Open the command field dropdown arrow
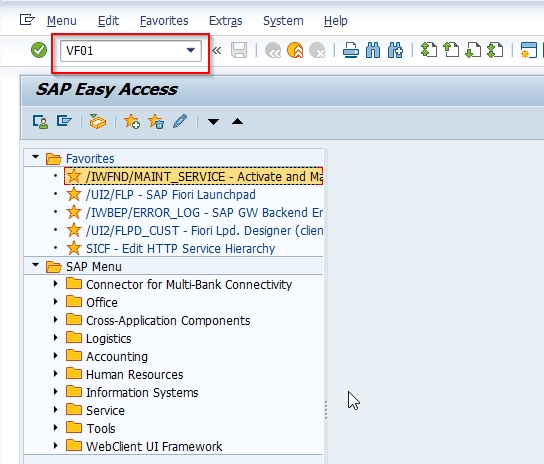The height and width of the screenshot is (464, 544). click(x=190, y=51)
